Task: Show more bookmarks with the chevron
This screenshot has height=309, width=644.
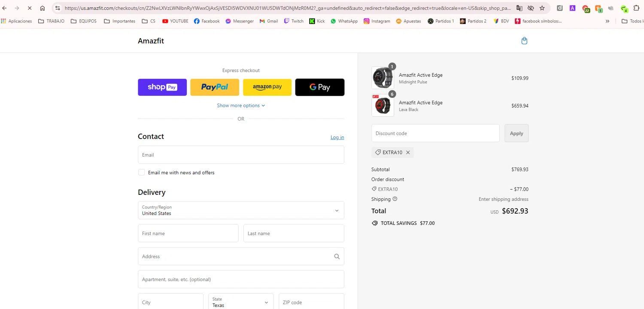Action: click(608, 21)
